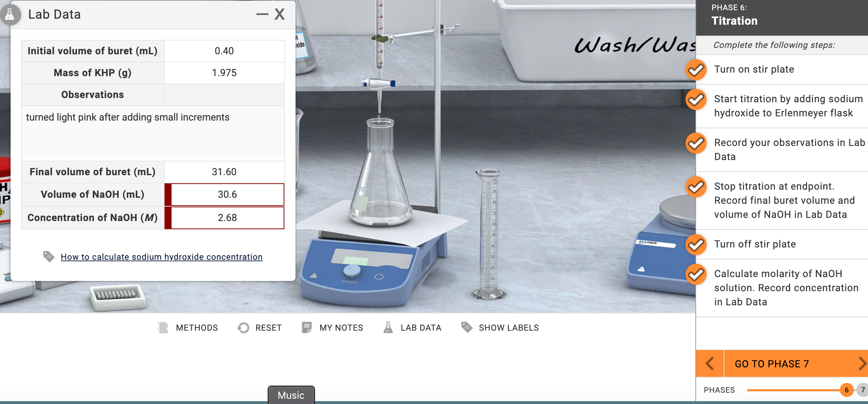This screenshot has width=868, height=404.
Task: Go to previous phase with left chevron
Action: (709, 363)
